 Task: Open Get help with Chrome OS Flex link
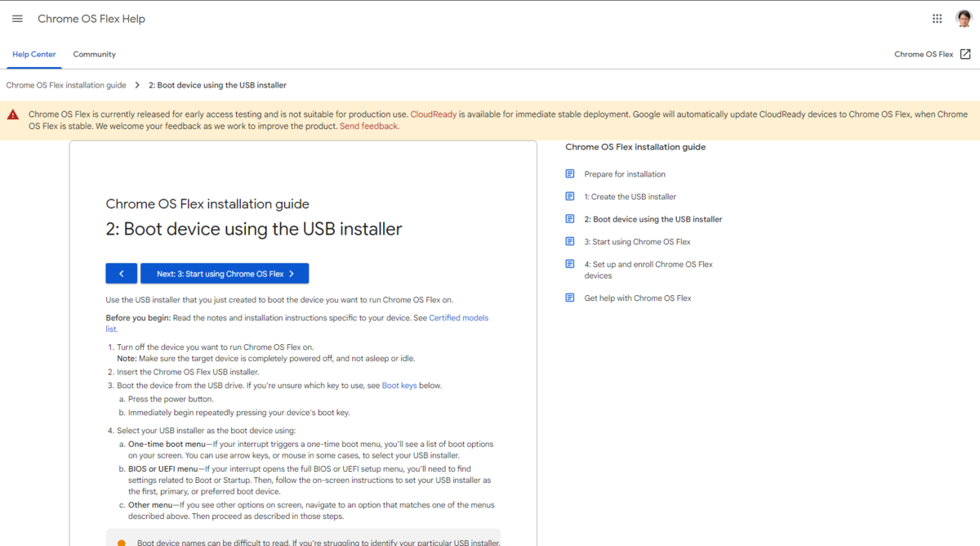(638, 298)
